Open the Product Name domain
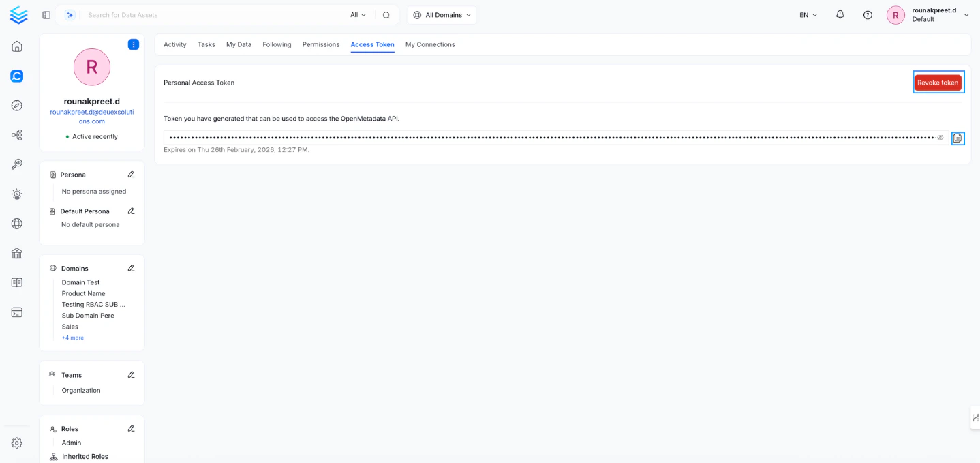The image size is (980, 463). pyautogui.click(x=83, y=293)
